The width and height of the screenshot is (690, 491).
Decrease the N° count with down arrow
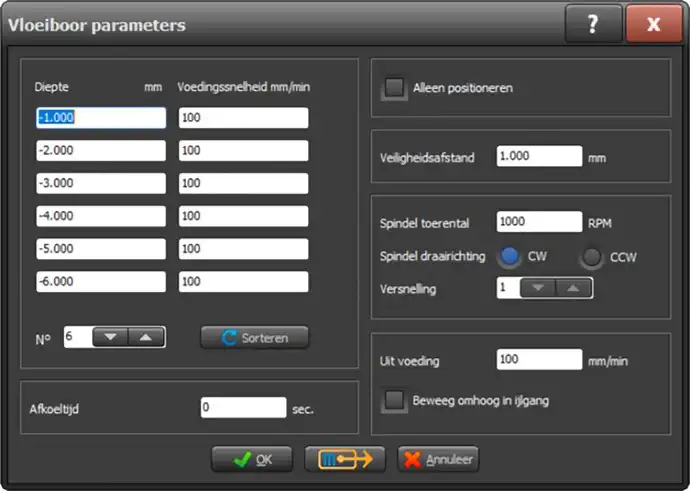click(110, 337)
